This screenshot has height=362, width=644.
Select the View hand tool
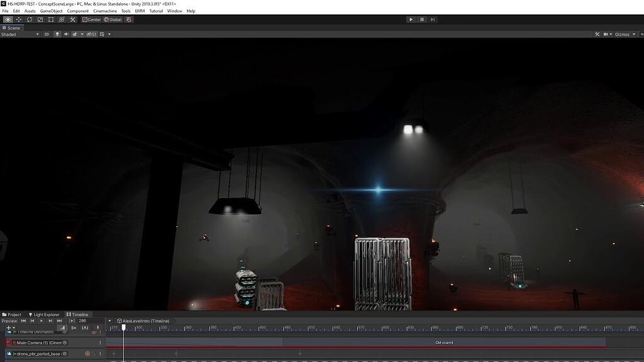pyautogui.click(x=8, y=19)
